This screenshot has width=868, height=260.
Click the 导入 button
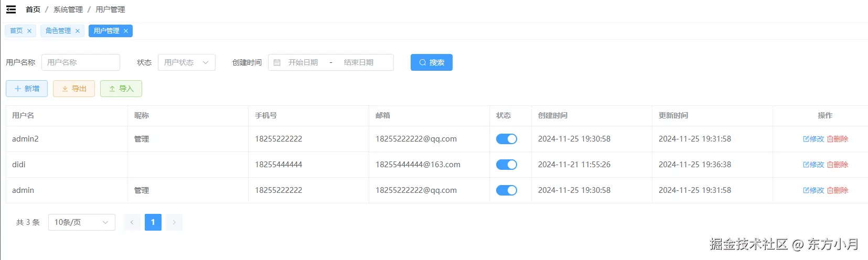point(121,89)
